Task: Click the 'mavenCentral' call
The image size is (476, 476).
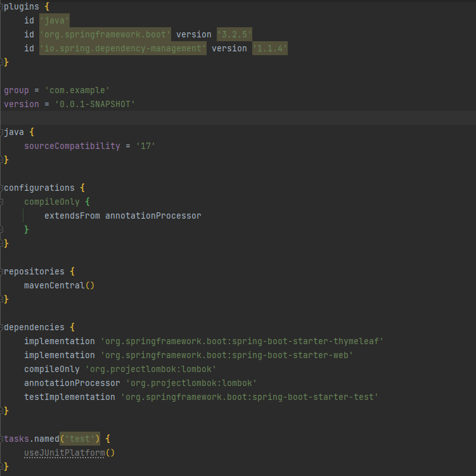Action: pyautogui.click(x=55, y=285)
